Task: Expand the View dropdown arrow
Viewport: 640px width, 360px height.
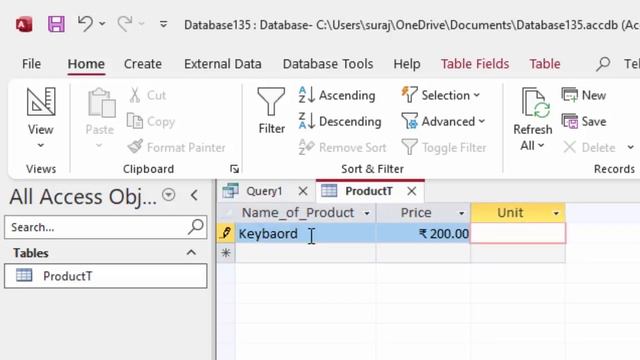Action: pos(40,145)
